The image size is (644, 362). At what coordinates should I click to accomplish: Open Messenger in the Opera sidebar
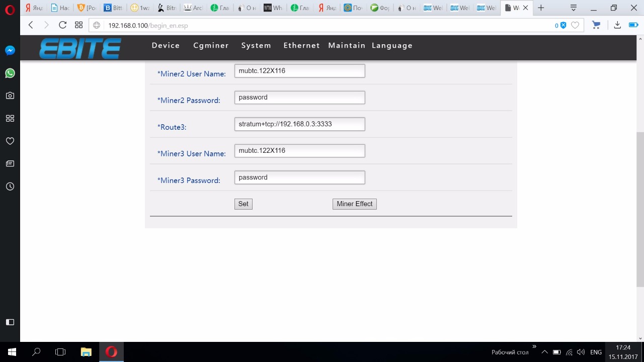tap(10, 50)
